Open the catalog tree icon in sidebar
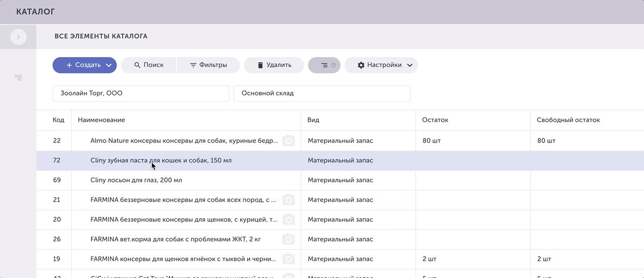644x278 pixels. click(18, 78)
